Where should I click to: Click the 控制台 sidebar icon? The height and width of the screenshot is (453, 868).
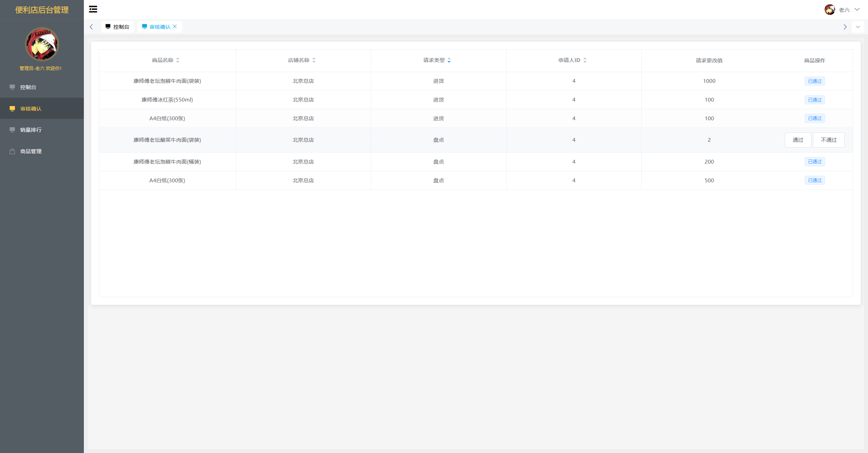[12, 87]
